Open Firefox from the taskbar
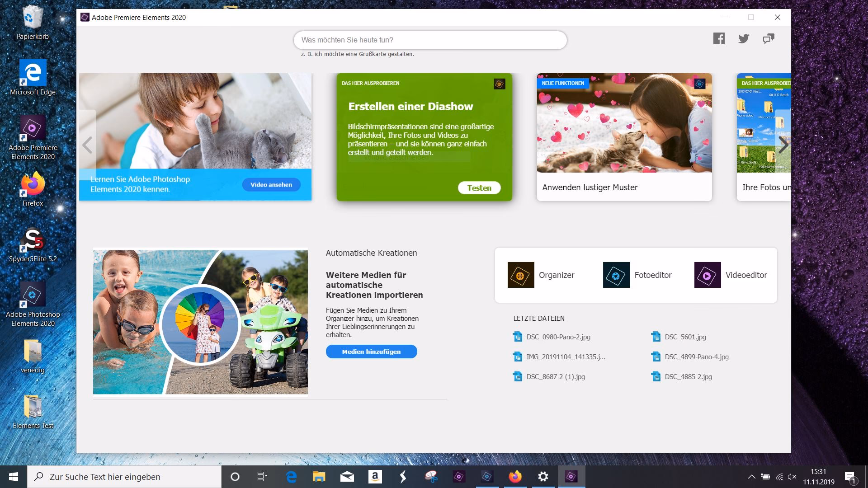This screenshot has height=488, width=868. (x=515, y=477)
